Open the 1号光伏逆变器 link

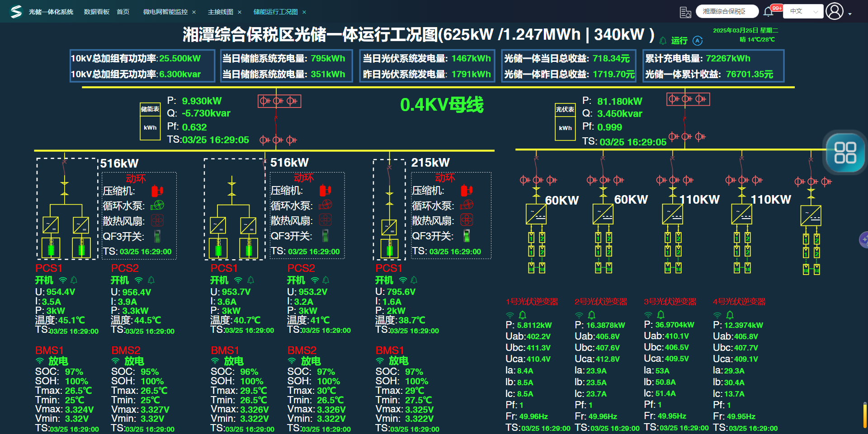pos(532,302)
